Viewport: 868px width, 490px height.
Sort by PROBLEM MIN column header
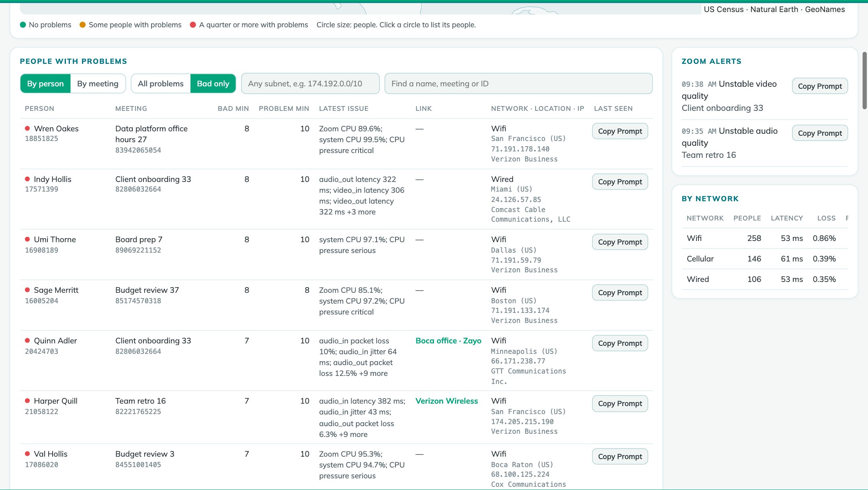point(284,108)
